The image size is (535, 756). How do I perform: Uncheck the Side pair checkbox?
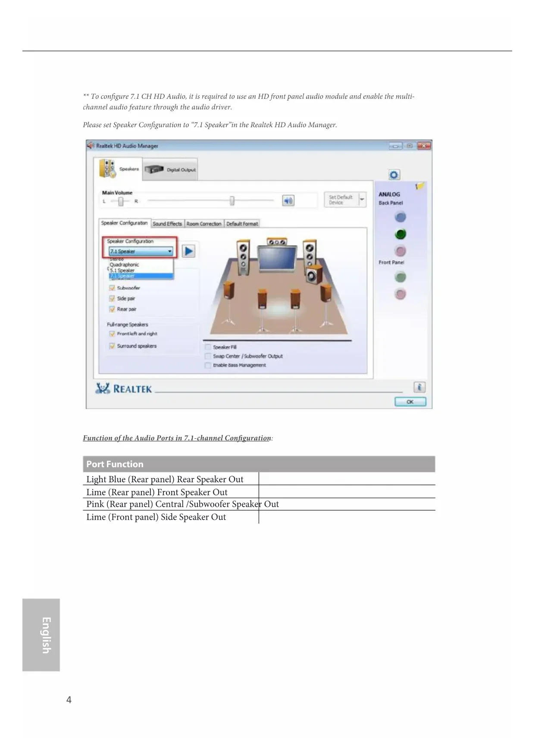(112, 298)
